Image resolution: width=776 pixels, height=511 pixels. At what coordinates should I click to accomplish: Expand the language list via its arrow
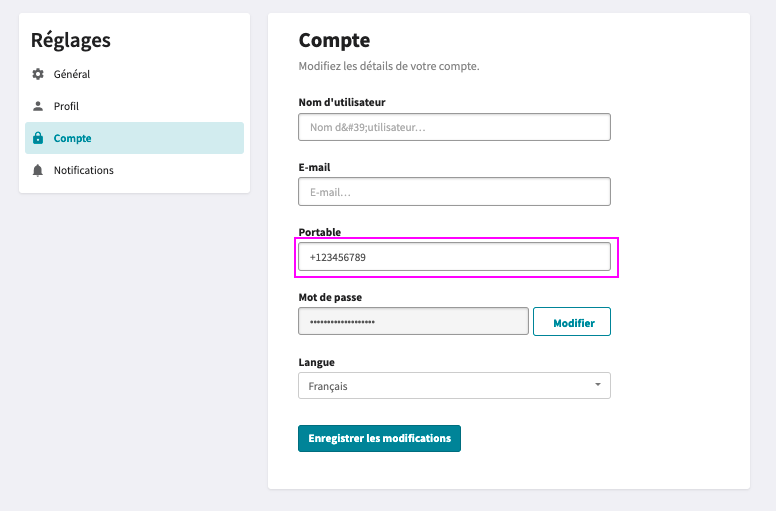click(598, 385)
